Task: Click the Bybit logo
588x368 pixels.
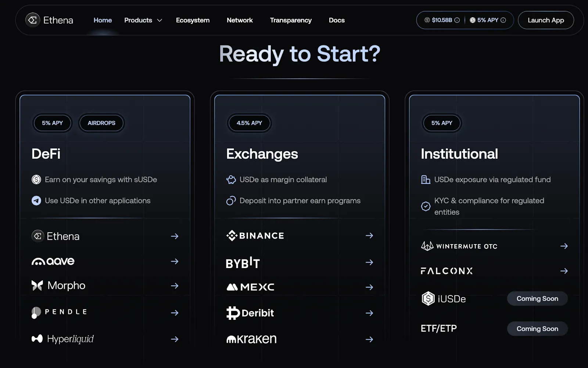Action: point(243,262)
